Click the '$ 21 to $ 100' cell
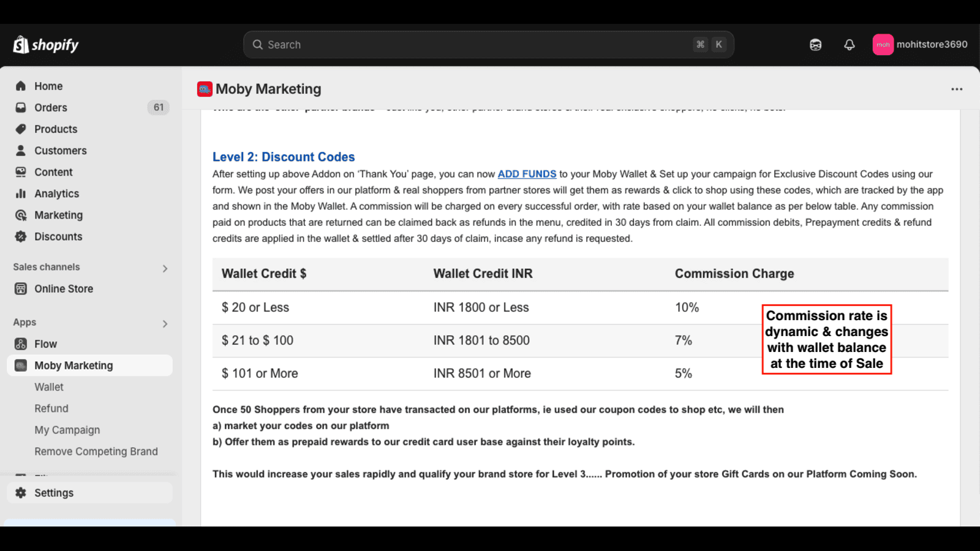The width and height of the screenshot is (980, 551). click(x=257, y=340)
